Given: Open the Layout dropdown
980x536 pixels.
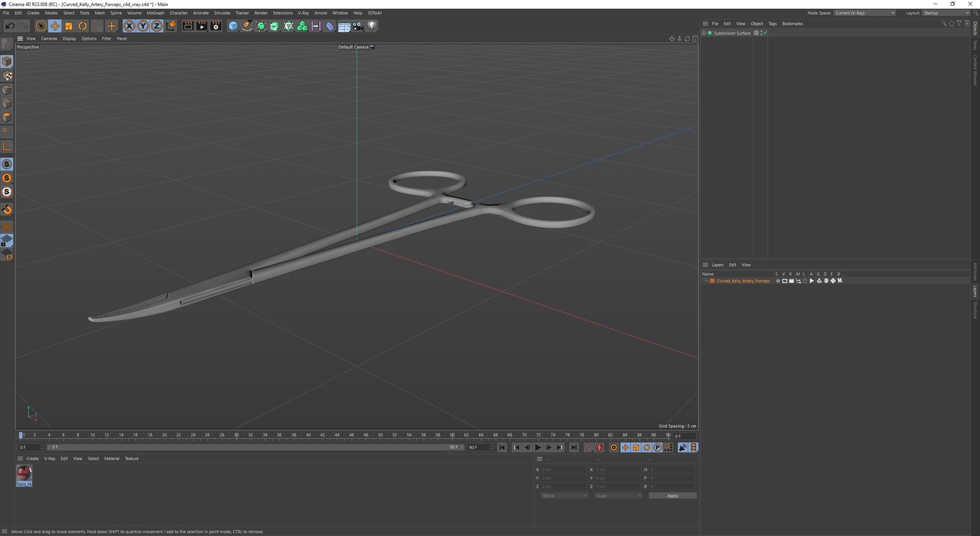Looking at the screenshot, I should pos(946,13).
